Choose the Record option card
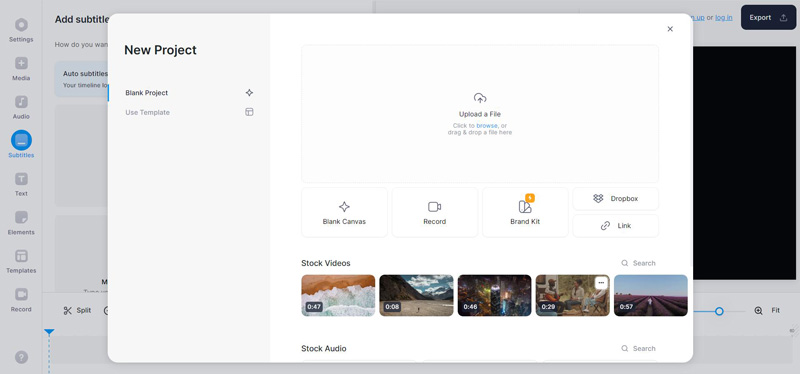This screenshot has width=800, height=374. (435, 212)
